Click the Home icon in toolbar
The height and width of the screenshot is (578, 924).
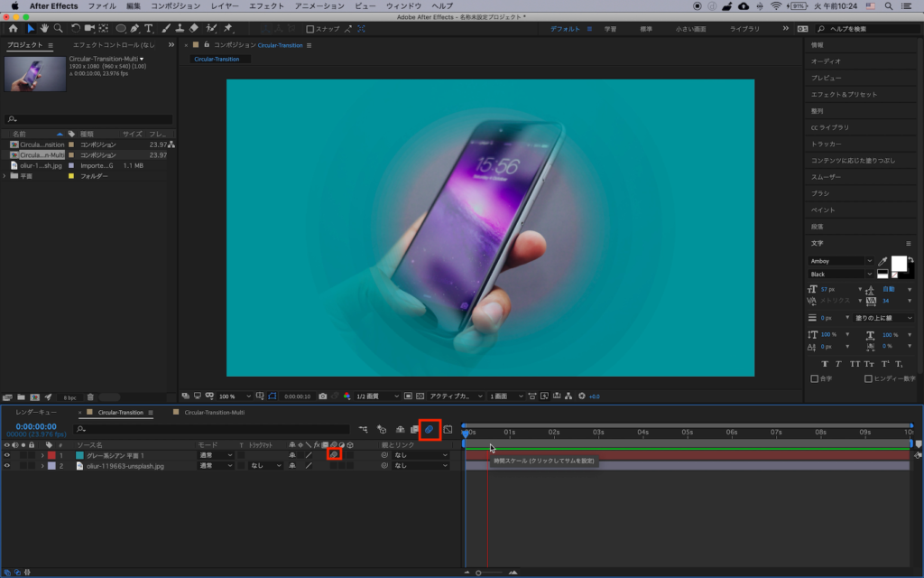pyautogui.click(x=13, y=29)
